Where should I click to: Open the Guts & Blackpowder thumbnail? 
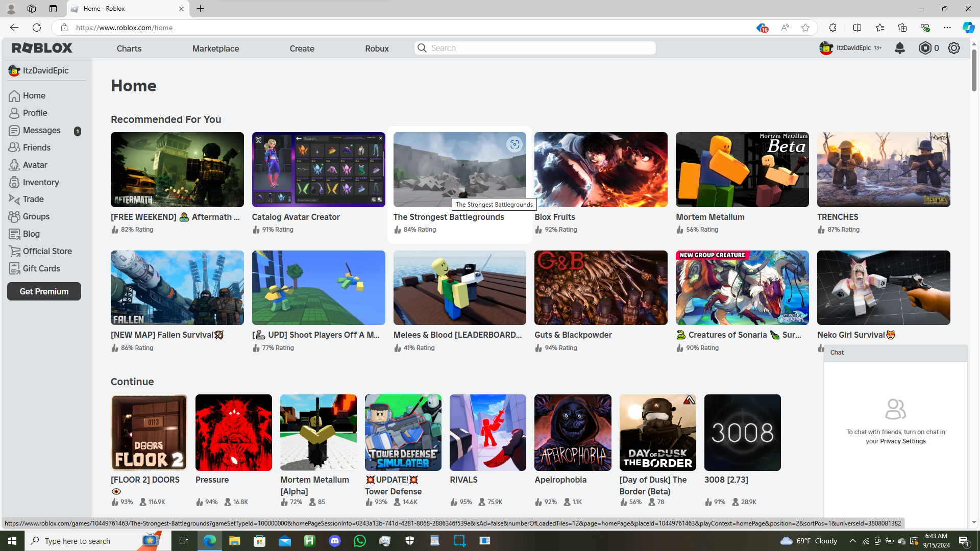coord(601,288)
